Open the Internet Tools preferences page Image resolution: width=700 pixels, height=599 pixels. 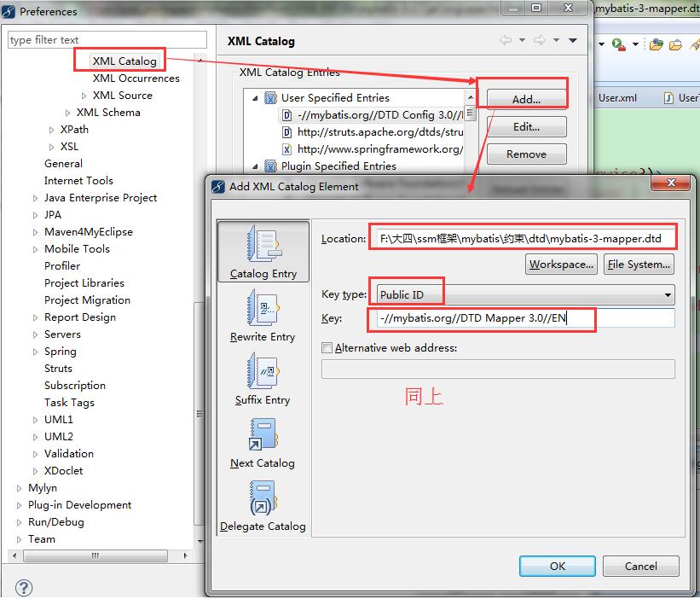(x=78, y=180)
